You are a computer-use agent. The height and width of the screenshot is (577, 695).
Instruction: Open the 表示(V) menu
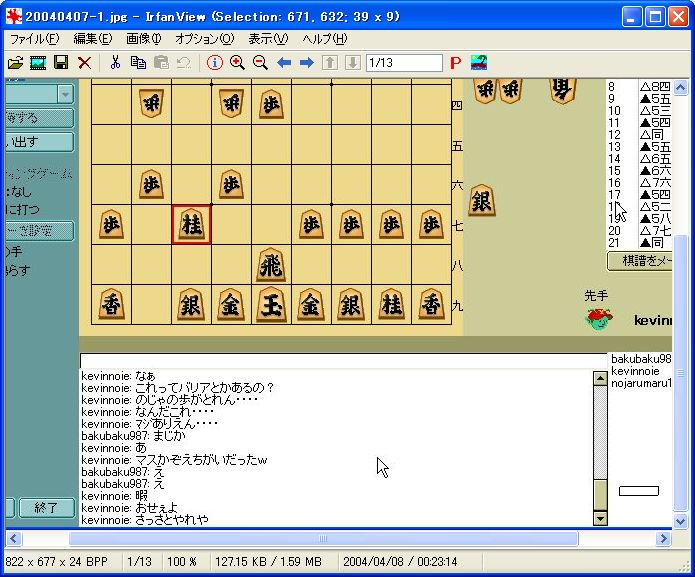click(x=268, y=39)
